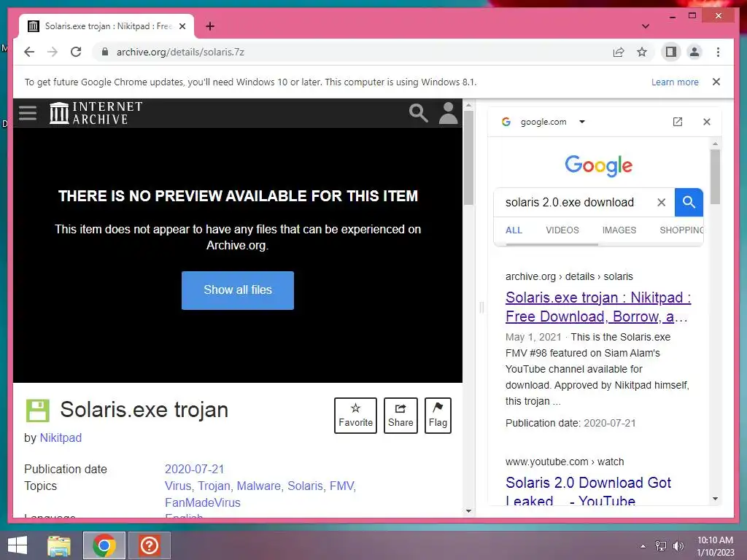747x560 pixels.
Task: Toggle the Chrome side panel
Action: [x=671, y=52]
